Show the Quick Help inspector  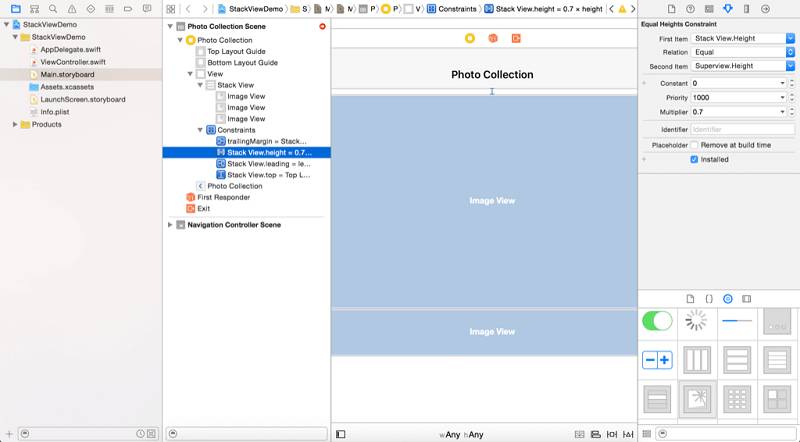(690, 9)
